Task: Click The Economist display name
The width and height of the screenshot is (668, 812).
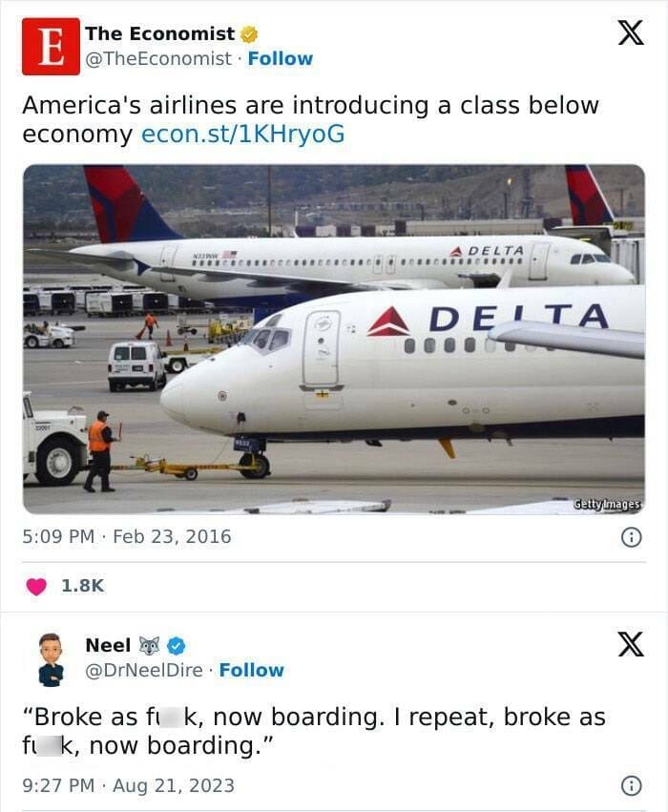Action: tap(159, 33)
